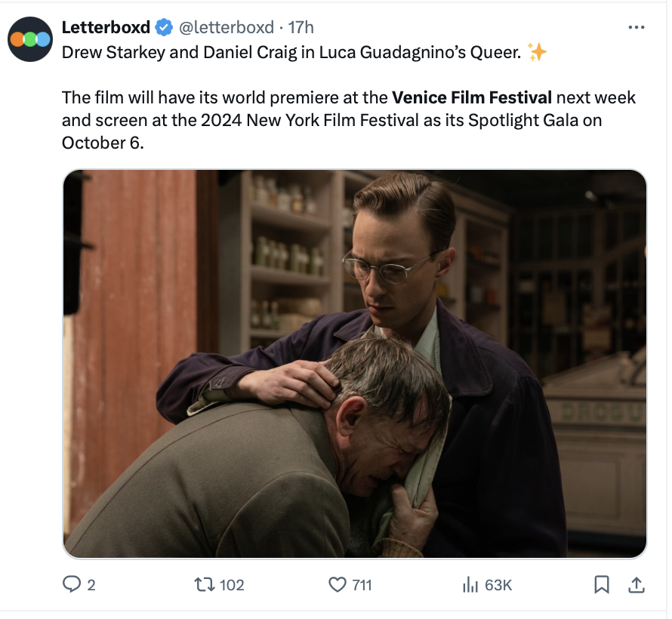Click the blue verified badge

pyautogui.click(x=164, y=27)
